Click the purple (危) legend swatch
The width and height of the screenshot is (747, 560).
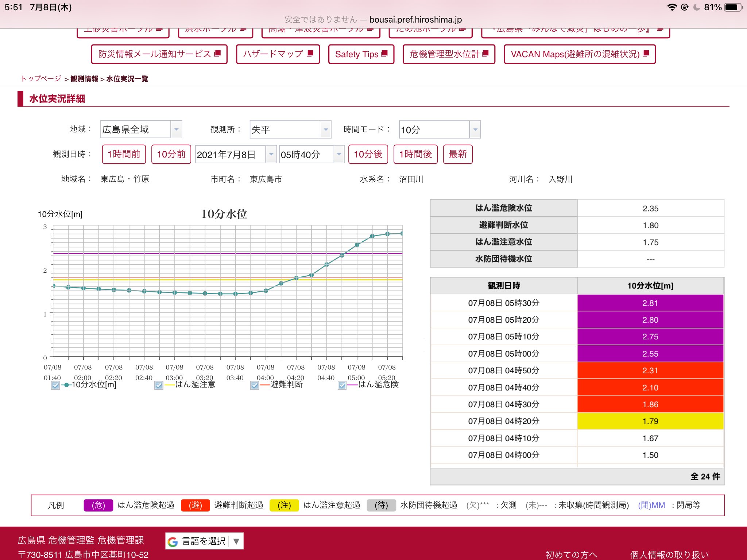coord(98,505)
